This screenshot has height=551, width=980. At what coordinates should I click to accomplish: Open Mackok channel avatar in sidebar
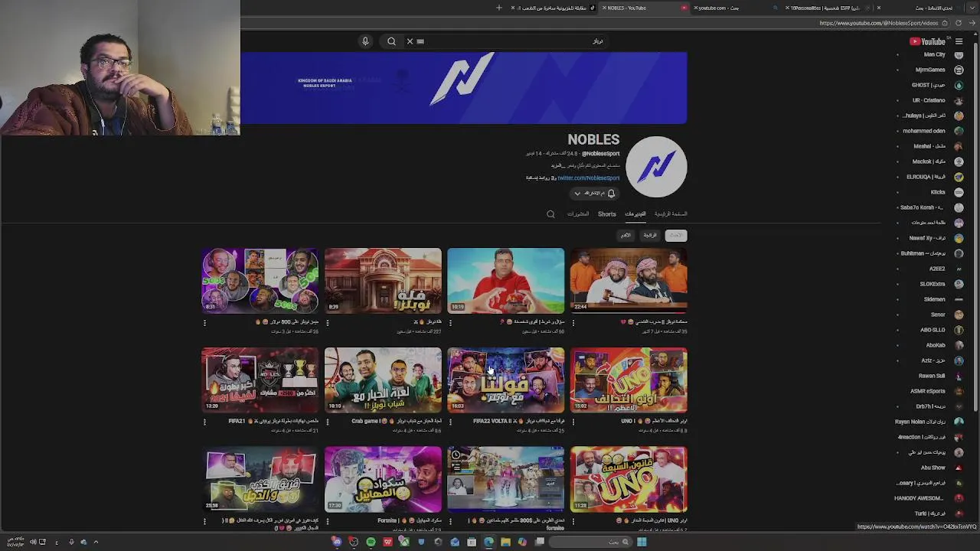pyautogui.click(x=959, y=161)
